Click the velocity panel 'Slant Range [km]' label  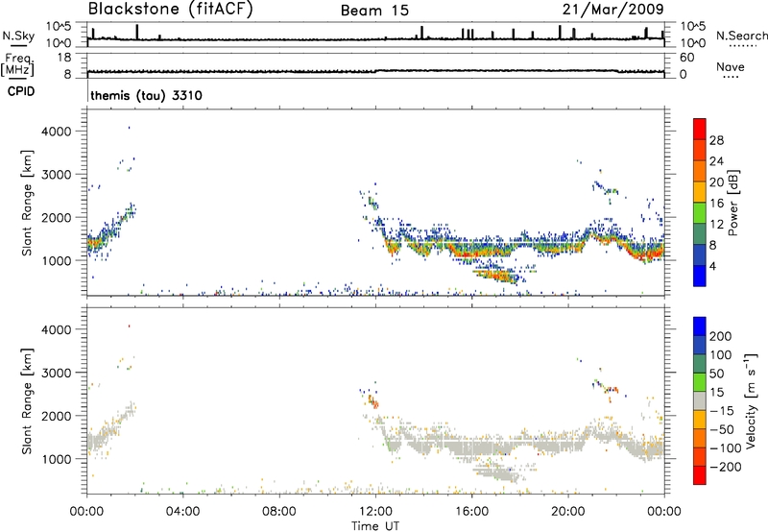click(27, 401)
